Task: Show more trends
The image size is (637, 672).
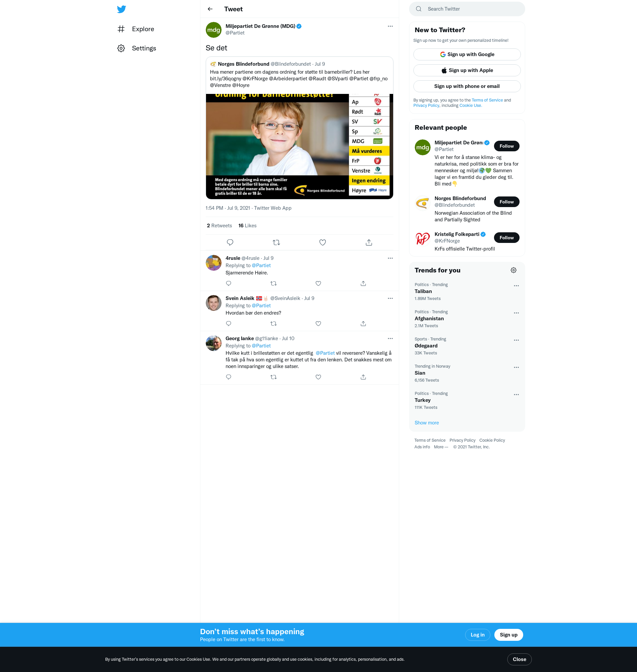Action: (x=426, y=423)
